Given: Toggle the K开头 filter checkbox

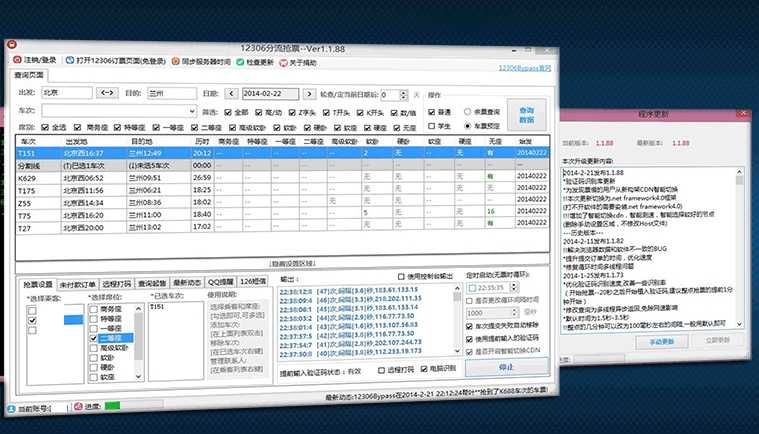Looking at the screenshot, I should tap(360, 112).
